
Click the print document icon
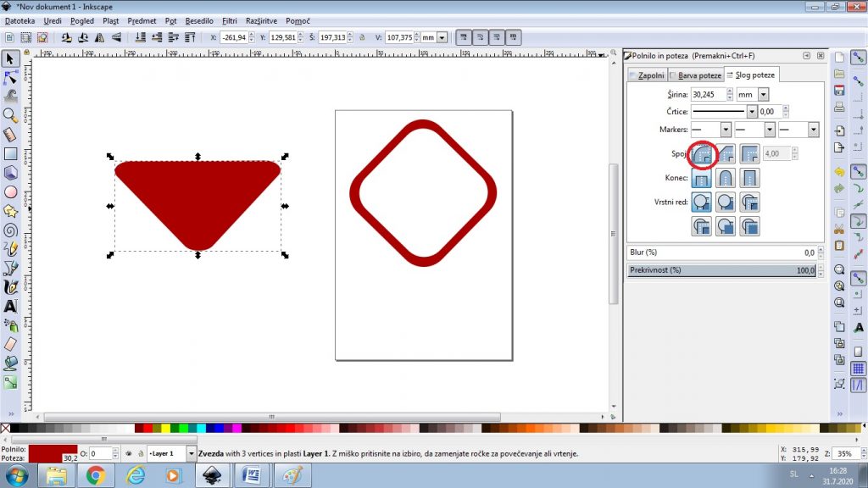pyautogui.click(x=839, y=107)
